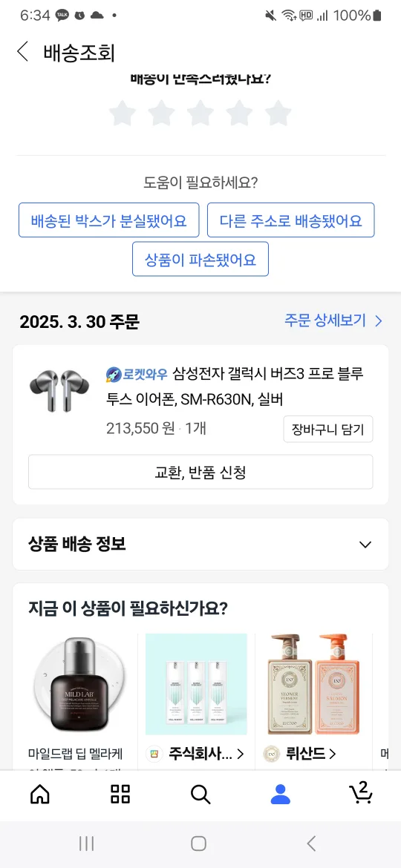Tap the Android recent apps button
401x868 pixels.
pyautogui.click(x=86, y=843)
